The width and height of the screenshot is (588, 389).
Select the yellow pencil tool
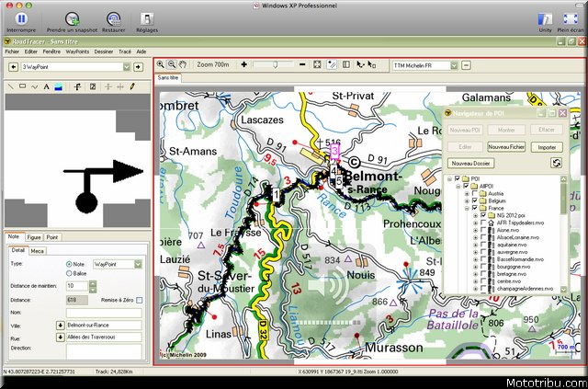tap(132, 86)
